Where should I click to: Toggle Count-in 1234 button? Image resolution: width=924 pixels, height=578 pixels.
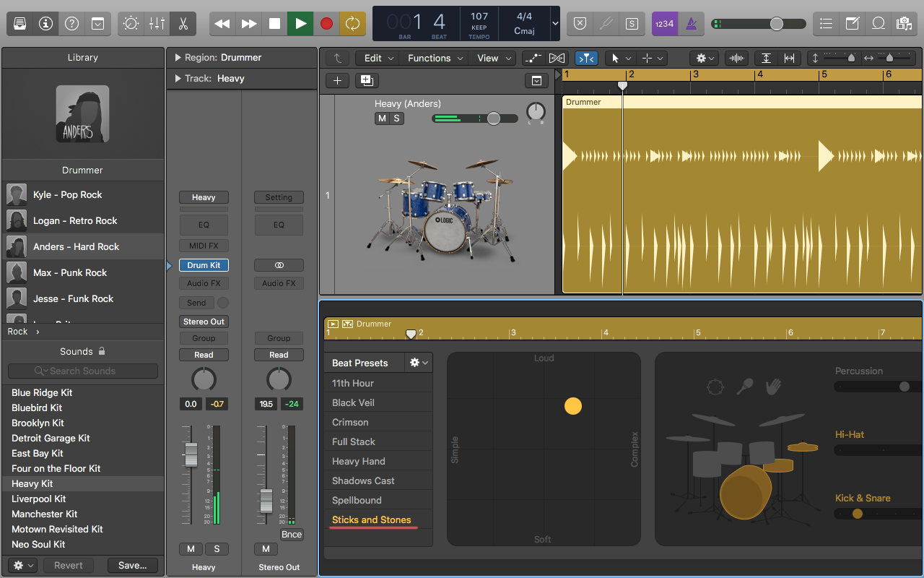664,24
